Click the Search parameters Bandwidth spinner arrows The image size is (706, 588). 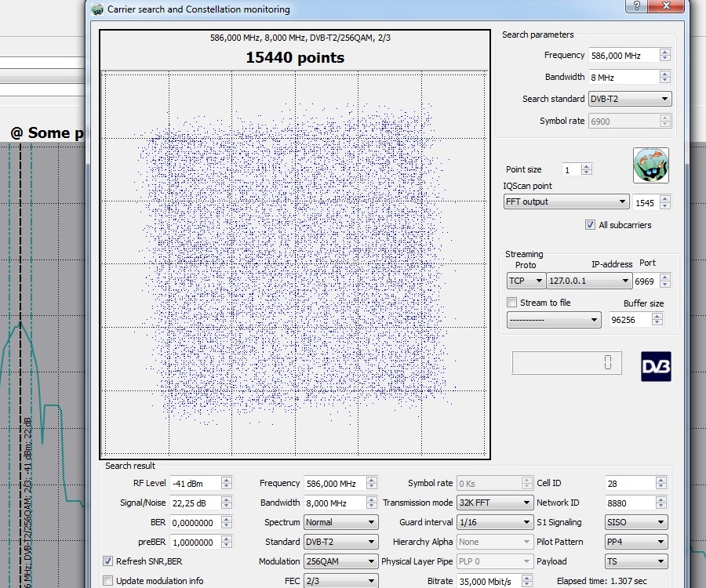pyautogui.click(x=665, y=77)
